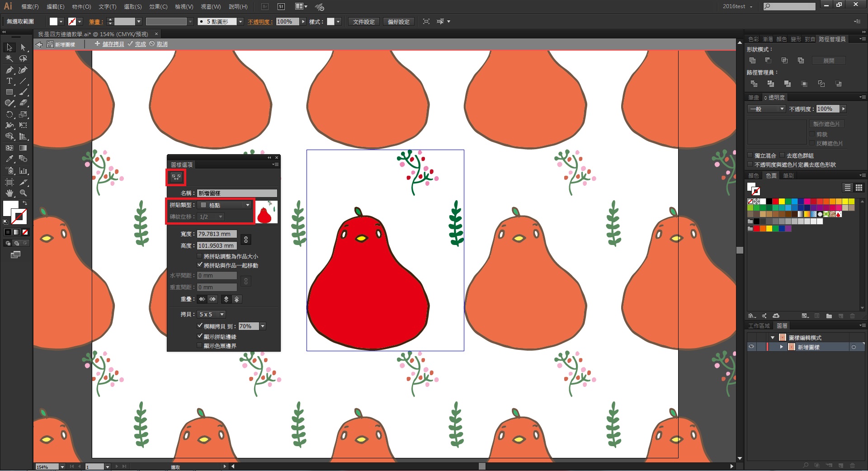
Task: Select the Magic Wand tool
Action: [x=9, y=59]
